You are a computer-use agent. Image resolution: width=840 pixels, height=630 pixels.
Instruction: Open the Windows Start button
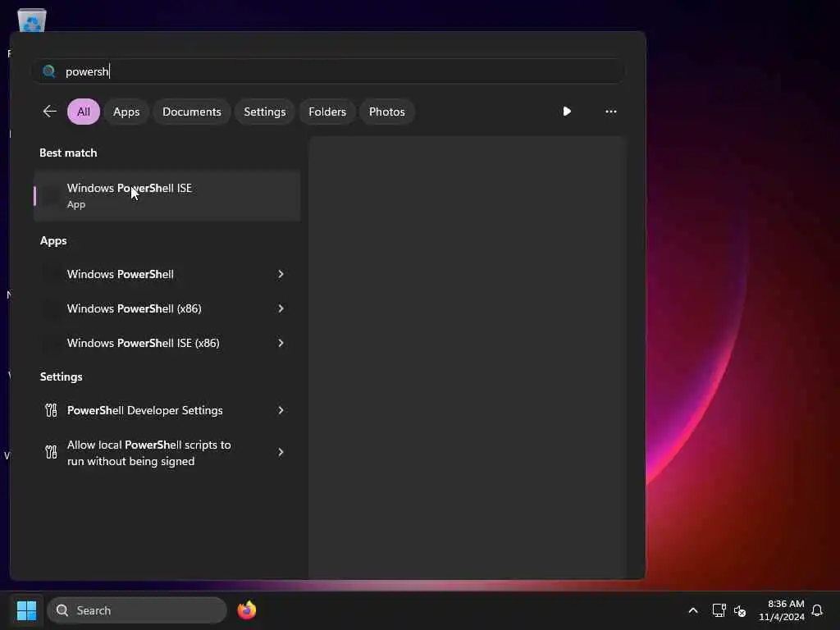coord(27,610)
